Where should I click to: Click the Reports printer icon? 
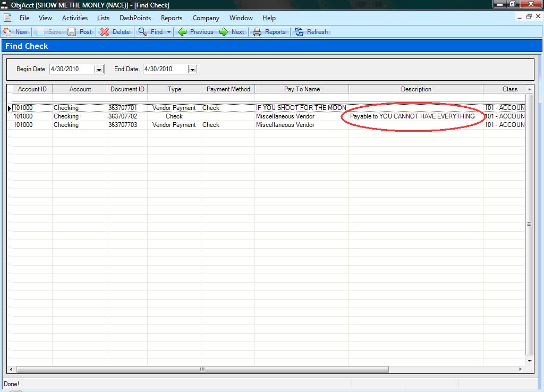[x=257, y=32]
